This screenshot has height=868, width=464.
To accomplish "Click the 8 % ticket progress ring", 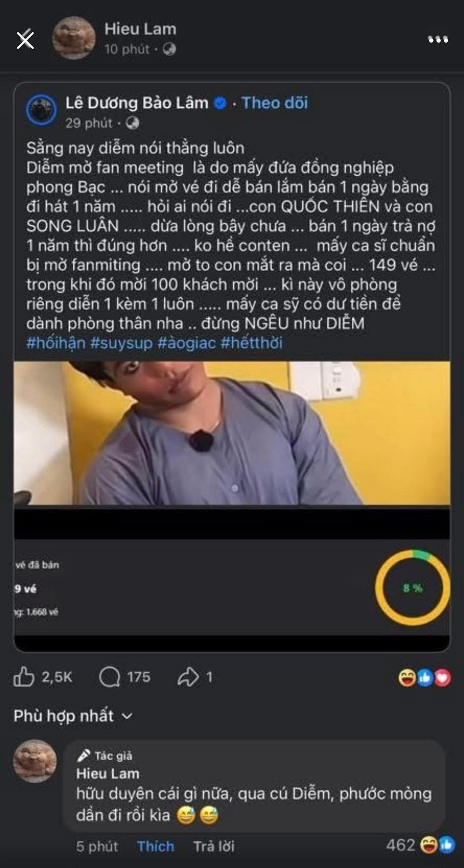I will coord(412,588).
